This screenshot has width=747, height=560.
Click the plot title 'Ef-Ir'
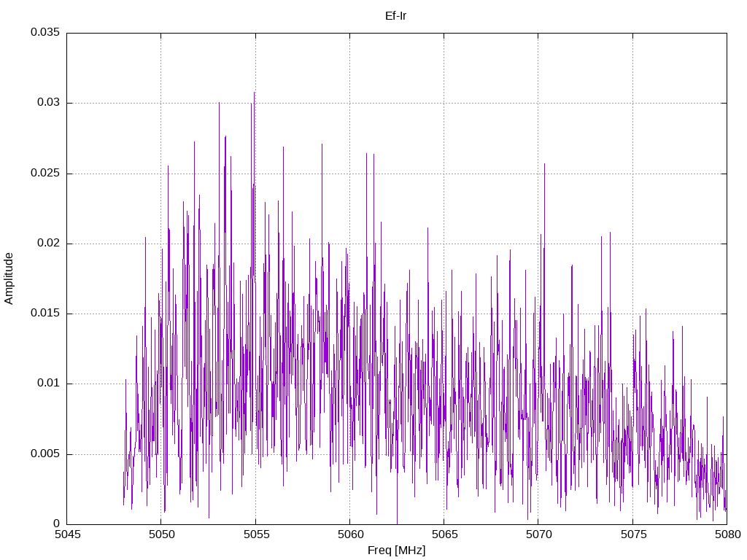[396, 16]
